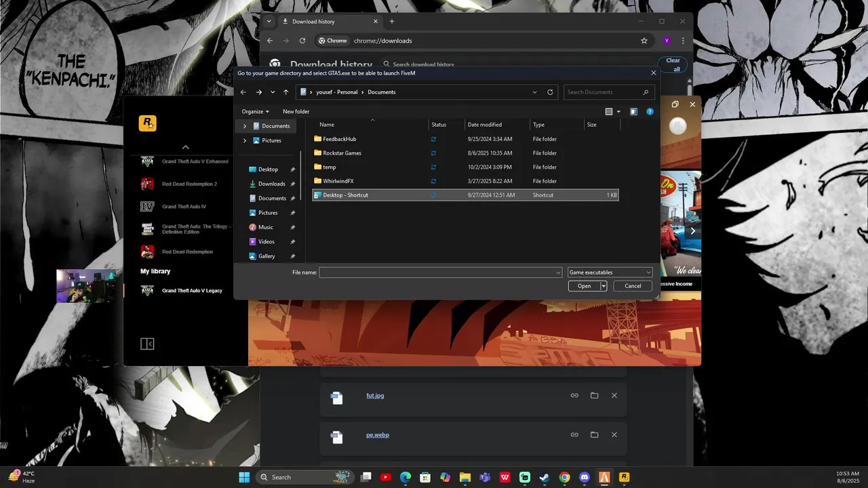Open pinned Documents in quick access
This screenshot has width=868, height=488.
click(272, 199)
